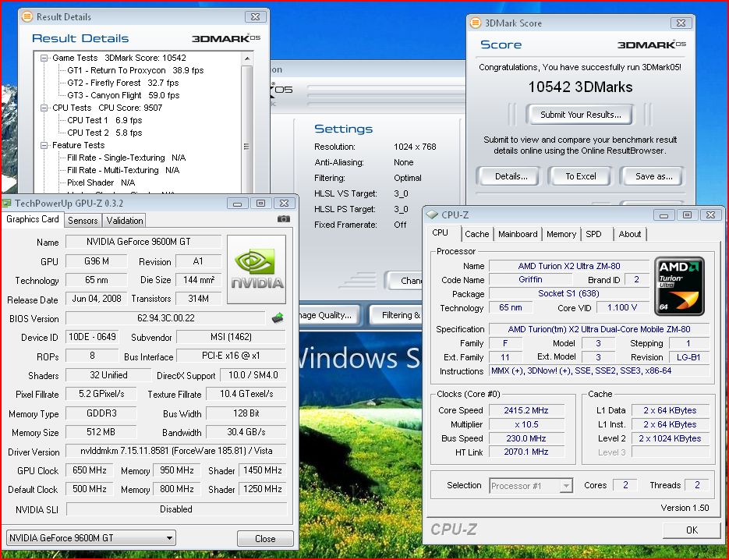Click the Core Speed value 2415.2 MHz
Screen dimensions: 729x560
pos(526,410)
